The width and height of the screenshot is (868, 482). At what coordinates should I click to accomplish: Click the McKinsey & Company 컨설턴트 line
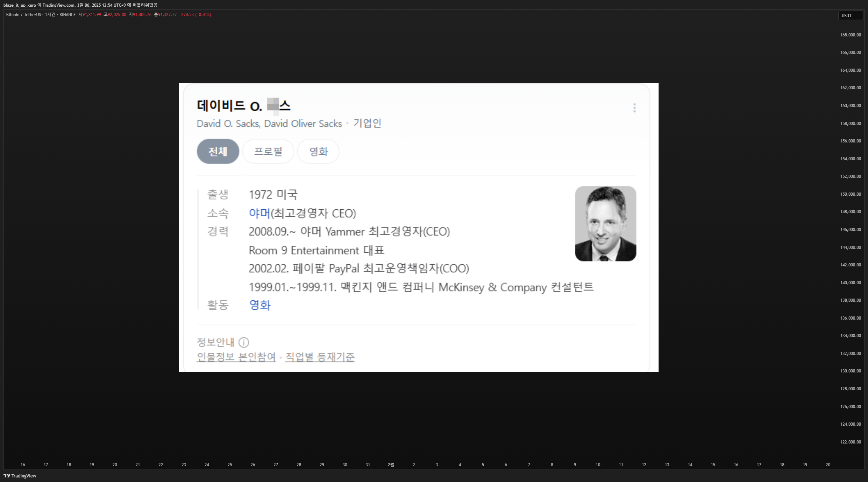(x=421, y=287)
